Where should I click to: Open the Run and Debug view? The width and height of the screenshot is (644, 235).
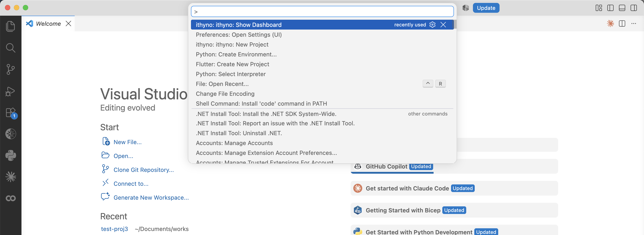[11, 91]
